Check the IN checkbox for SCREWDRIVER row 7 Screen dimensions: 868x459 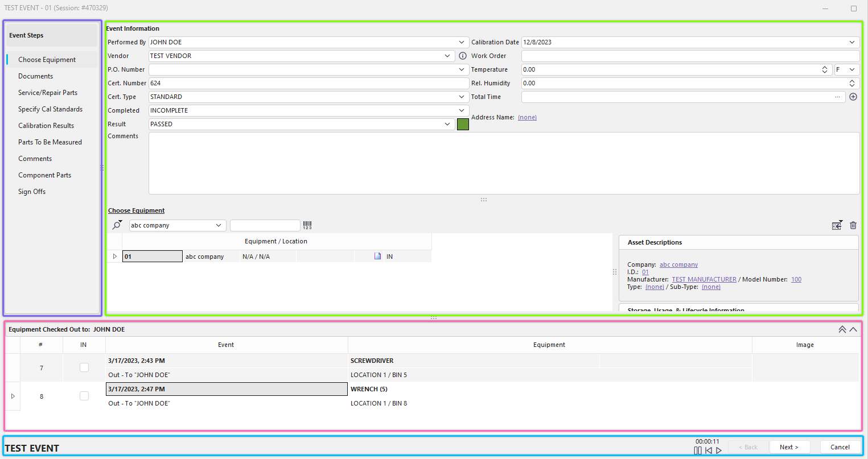[84, 367]
